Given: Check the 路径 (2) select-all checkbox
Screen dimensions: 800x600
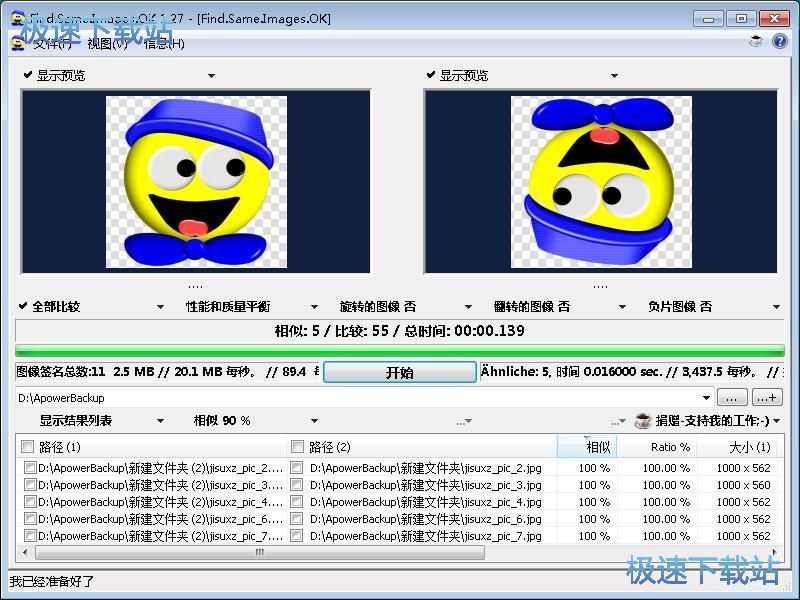Looking at the screenshot, I should coord(297,447).
